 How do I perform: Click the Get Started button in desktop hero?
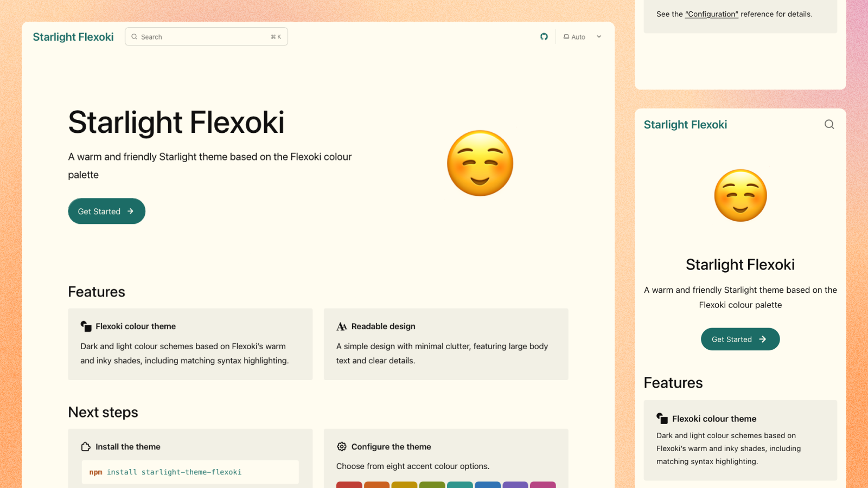(106, 211)
